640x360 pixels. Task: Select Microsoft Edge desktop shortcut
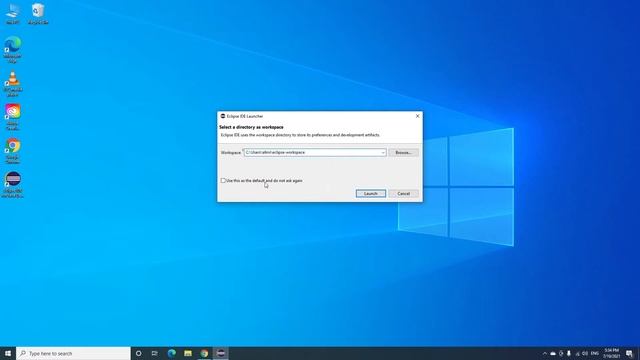pos(13,49)
